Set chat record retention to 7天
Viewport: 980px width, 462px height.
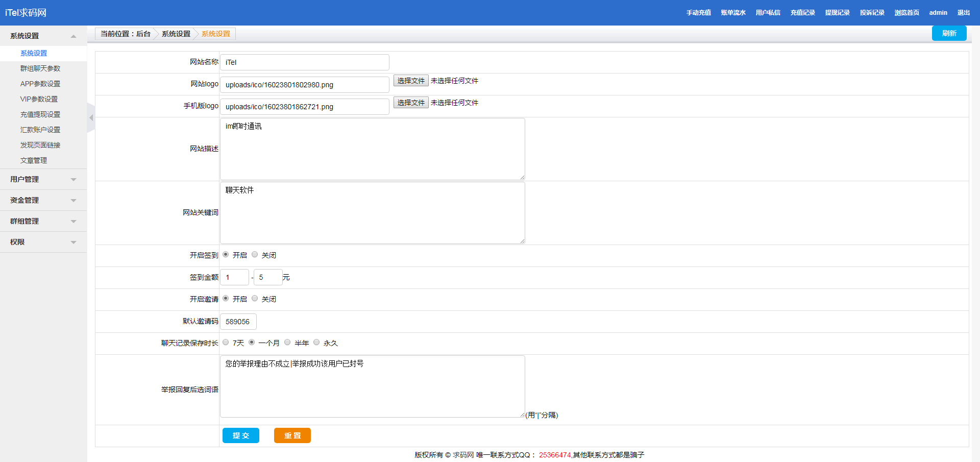pos(226,343)
